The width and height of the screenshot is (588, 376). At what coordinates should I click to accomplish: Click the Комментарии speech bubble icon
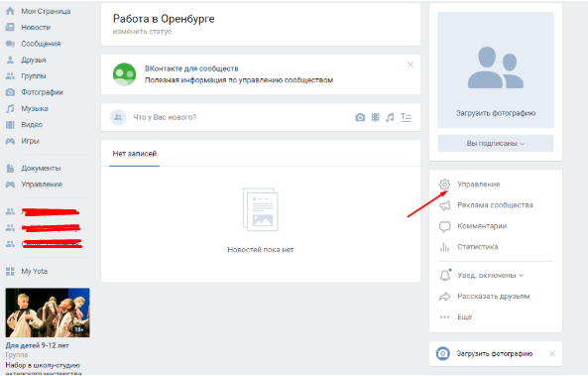tap(444, 226)
